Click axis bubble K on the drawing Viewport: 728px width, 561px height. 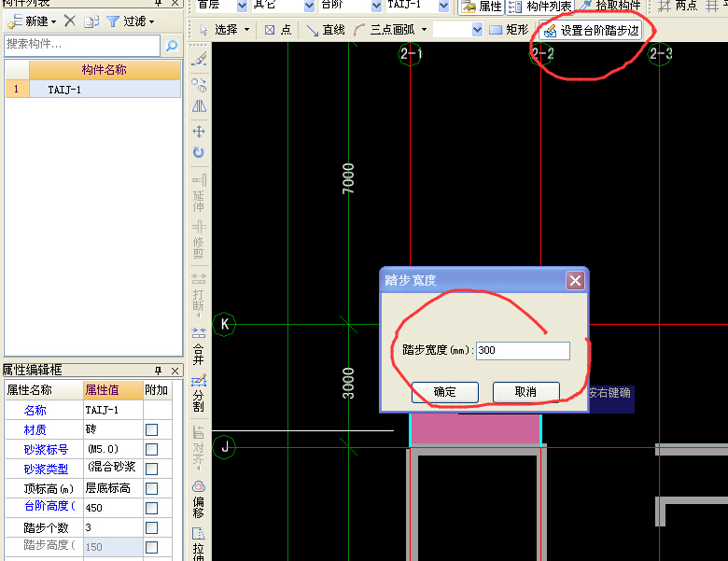point(224,324)
